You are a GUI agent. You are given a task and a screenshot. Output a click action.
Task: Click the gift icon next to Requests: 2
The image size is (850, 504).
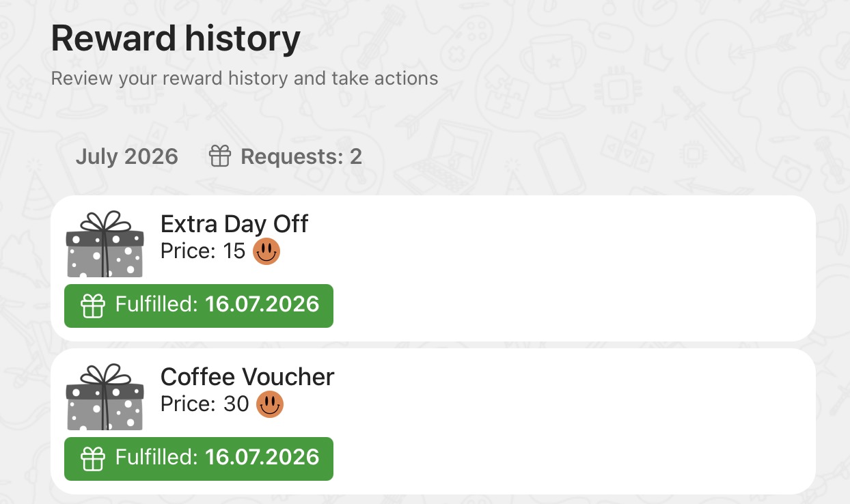tap(220, 156)
